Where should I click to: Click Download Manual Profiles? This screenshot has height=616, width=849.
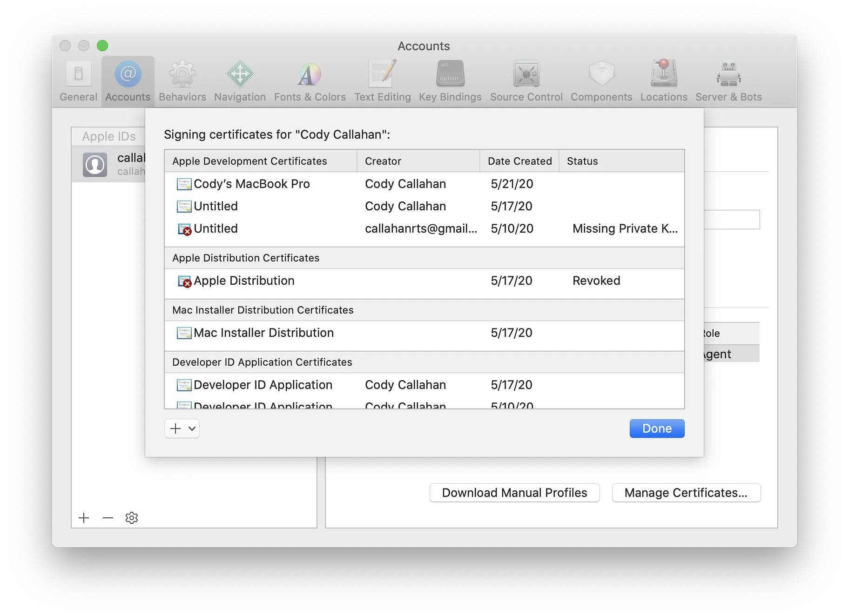click(514, 493)
